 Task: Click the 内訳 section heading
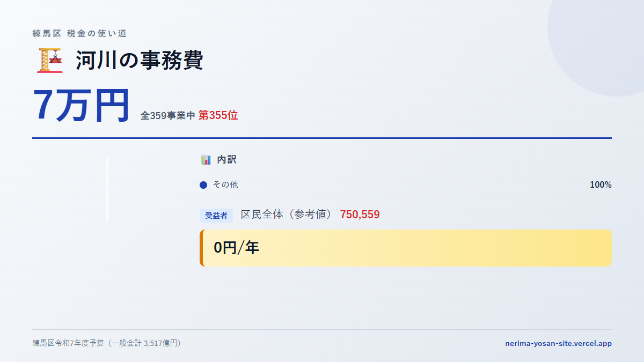pyautogui.click(x=226, y=160)
